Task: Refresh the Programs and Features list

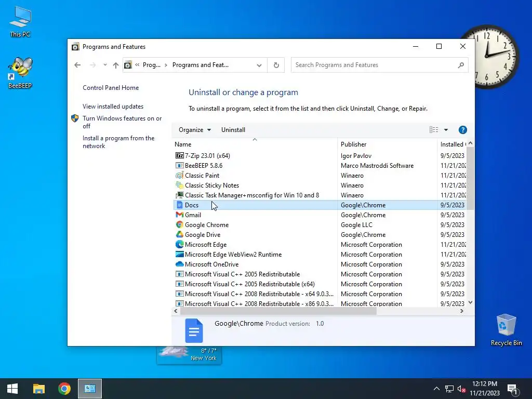Action: coord(276,65)
